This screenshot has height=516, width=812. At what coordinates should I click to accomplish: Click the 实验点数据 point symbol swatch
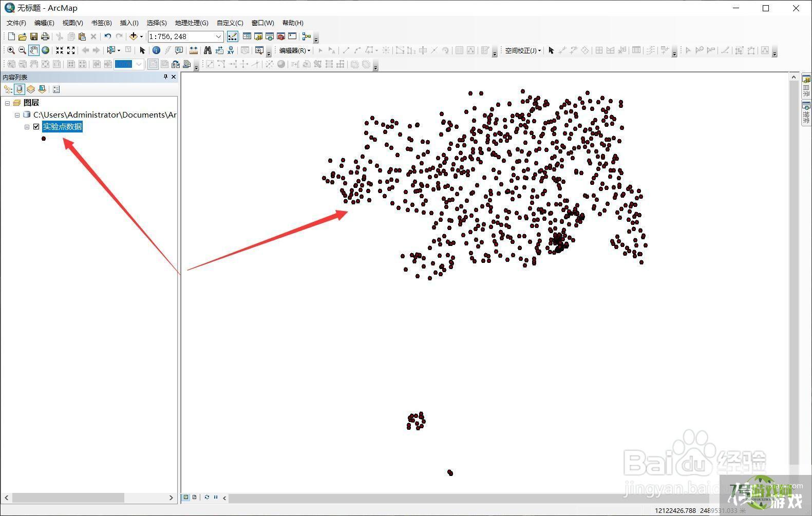tap(44, 139)
